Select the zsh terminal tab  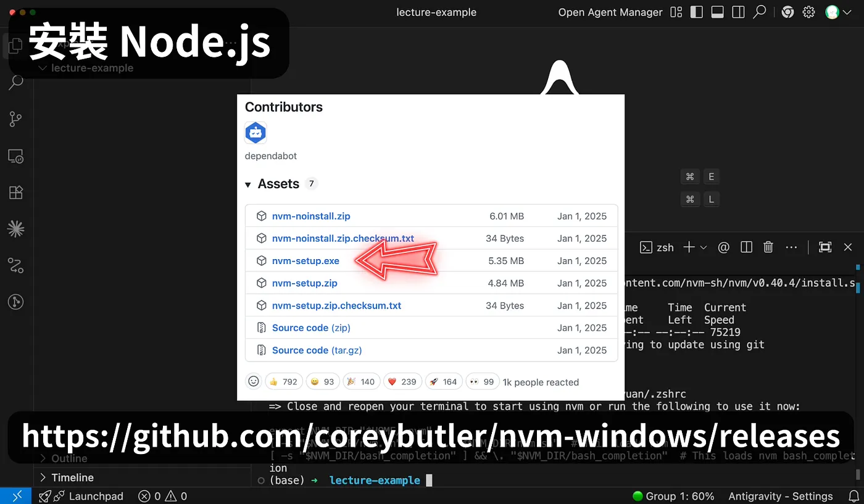(x=657, y=247)
